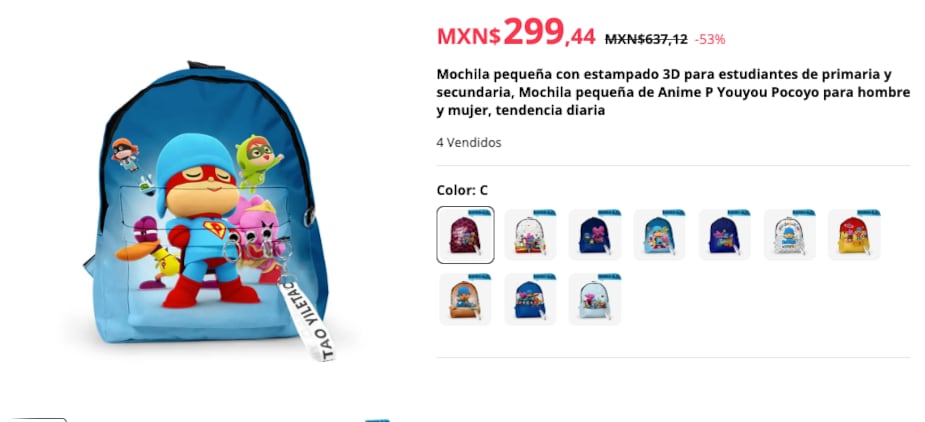Select the royal blue backpack in second row
Viewport: 925px width, 422px height.
tap(530, 299)
